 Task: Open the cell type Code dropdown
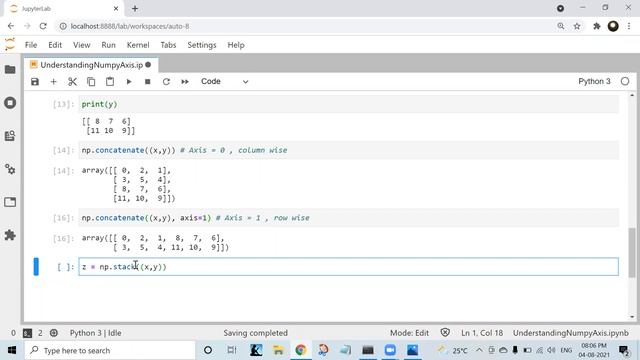point(224,82)
